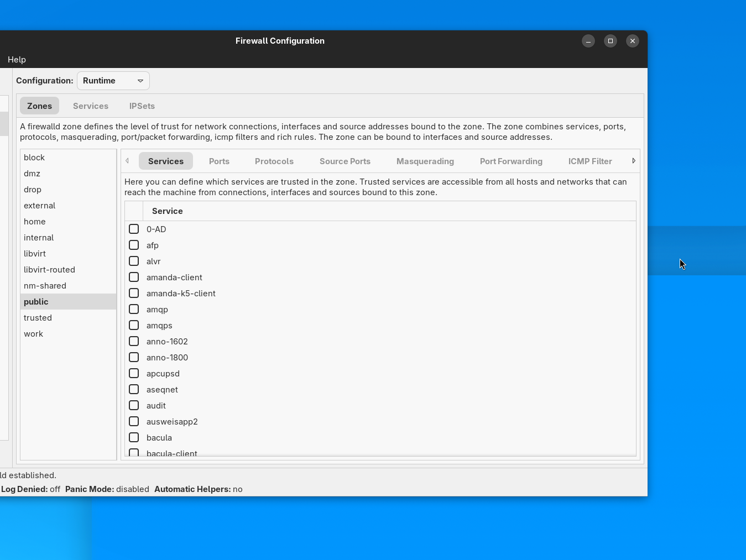746x560 pixels.
Task: Open the Help menu
Action: 17,60
